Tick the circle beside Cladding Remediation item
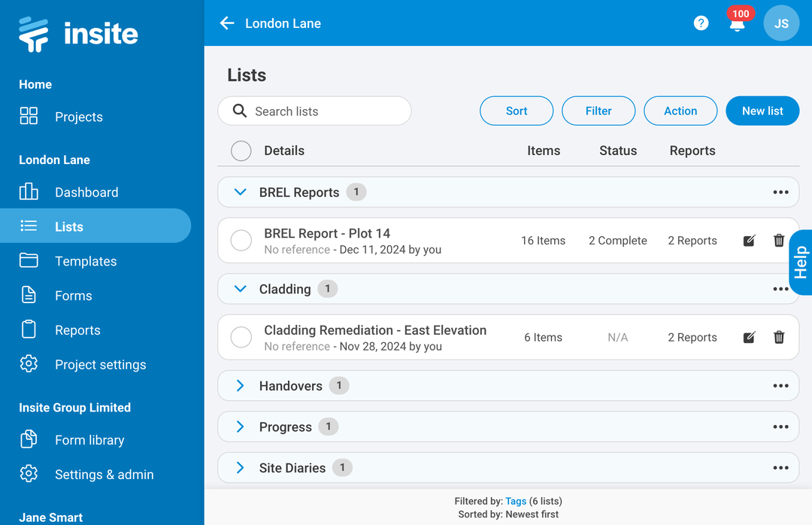Viewport: 812px width, 525px height. [241, 337]
